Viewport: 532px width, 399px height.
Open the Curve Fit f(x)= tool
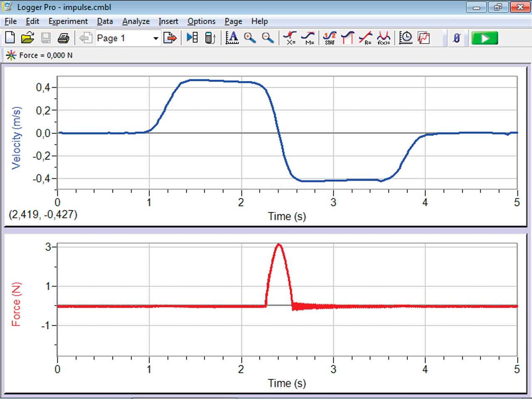(x=383, y=38)
